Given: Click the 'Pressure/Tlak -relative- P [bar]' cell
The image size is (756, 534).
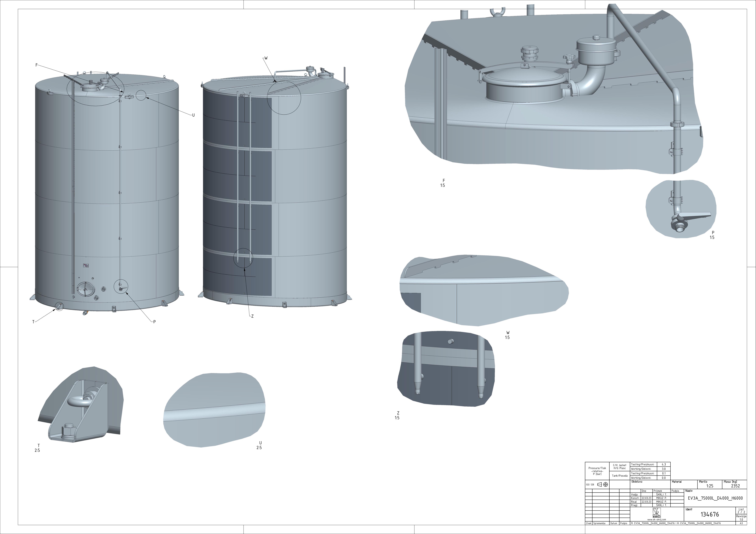Looking at the screenshot, I should (x=597, y=471).
